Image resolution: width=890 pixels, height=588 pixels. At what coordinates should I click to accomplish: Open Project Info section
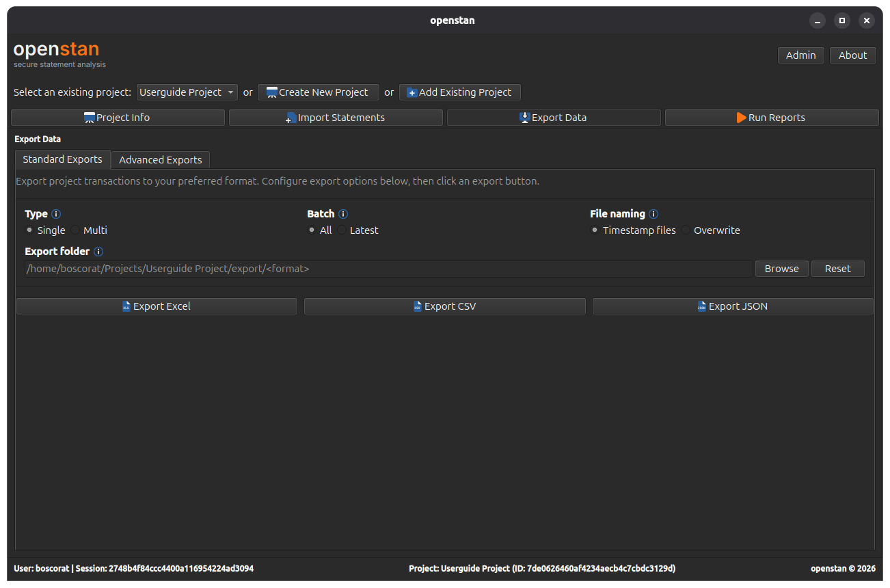pos(118,118)
